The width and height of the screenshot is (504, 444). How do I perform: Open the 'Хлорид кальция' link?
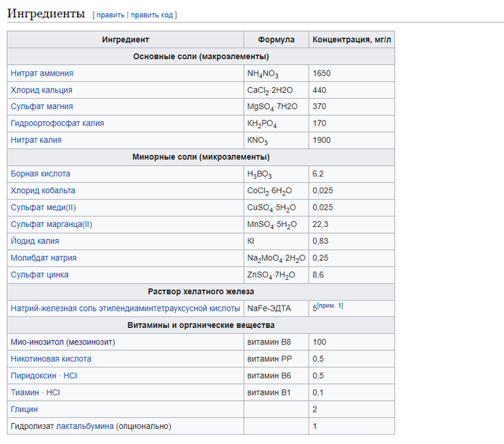pyautogui.click(x=42, y=90)
